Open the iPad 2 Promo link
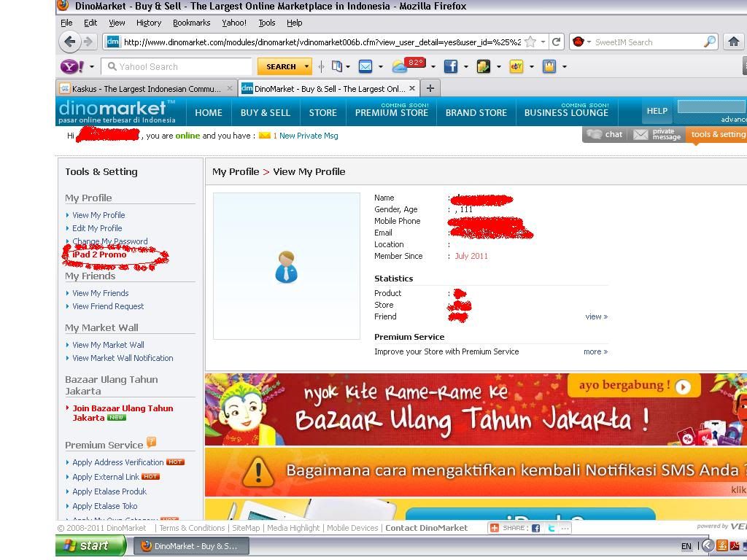 tap(99, 254)
